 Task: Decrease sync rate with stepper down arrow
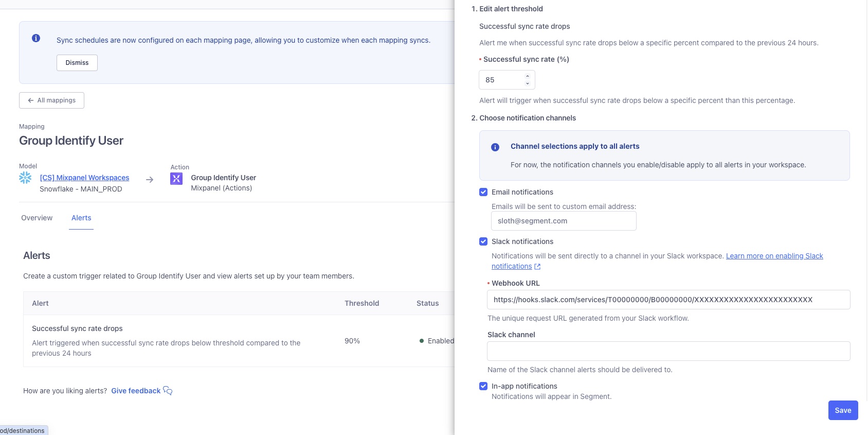tap(527, 83)
